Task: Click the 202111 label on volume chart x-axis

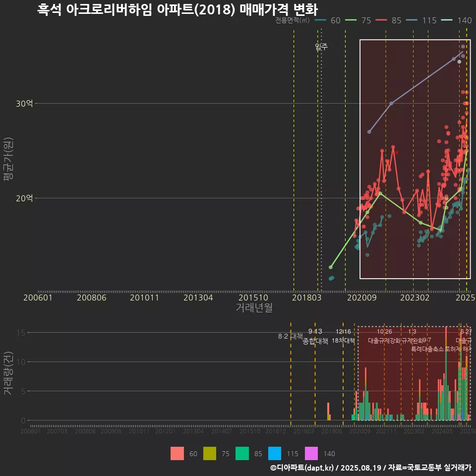Action: pos(386,431)
